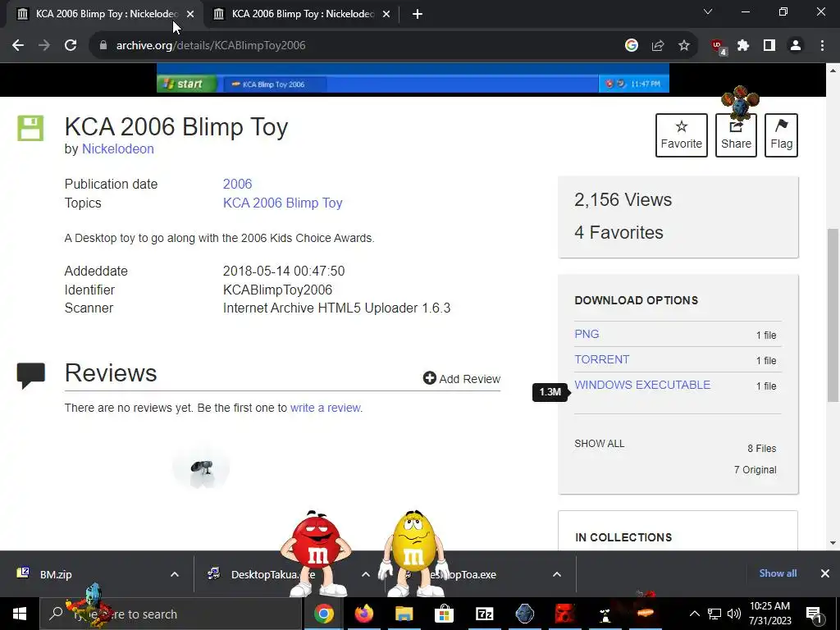Click the volume speaker icon
840x630 pixels.
pos(734,614)
